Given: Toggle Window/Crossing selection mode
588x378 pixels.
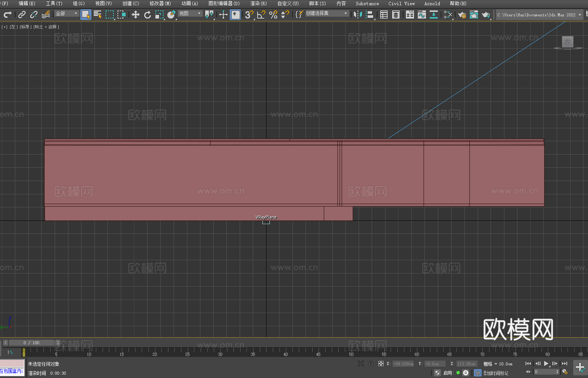Looking at the screenshot, I should (x=122, y=14).
